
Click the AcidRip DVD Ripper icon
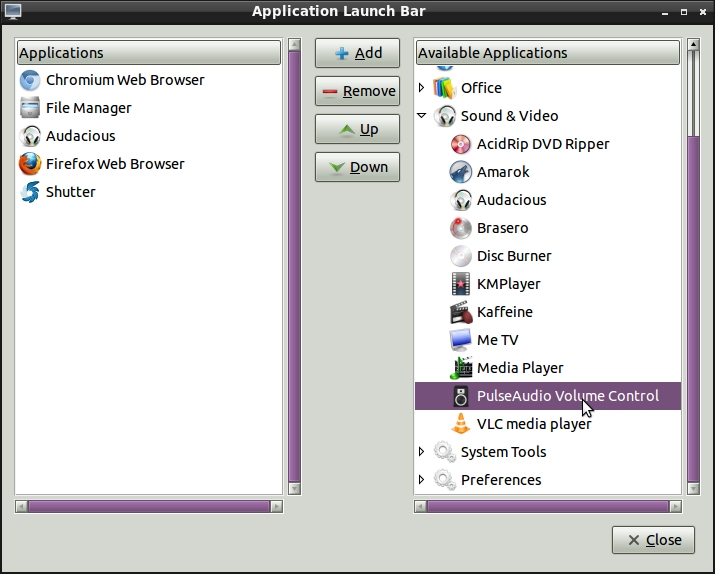point(461,144)
